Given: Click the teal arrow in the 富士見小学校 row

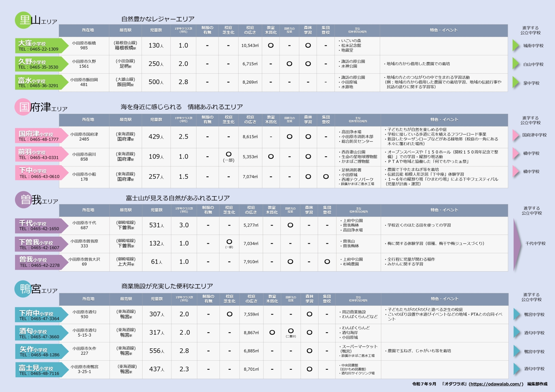Looking at the screenshot, I should coord(517,369).
